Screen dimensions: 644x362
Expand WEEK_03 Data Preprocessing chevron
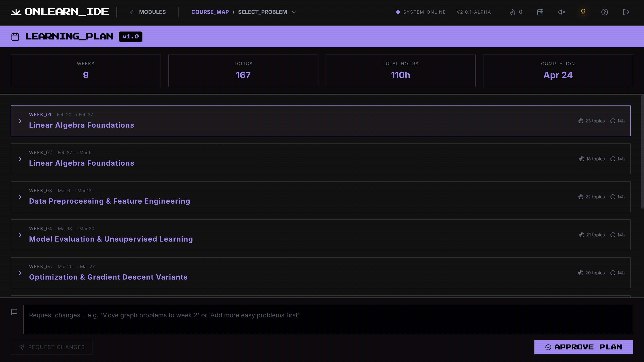click(20, 197)
